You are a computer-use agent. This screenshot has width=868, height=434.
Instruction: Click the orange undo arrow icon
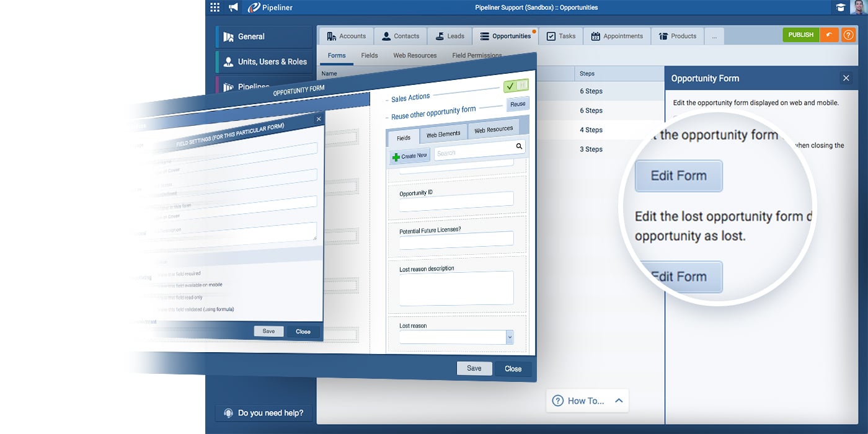pos(829,35)
